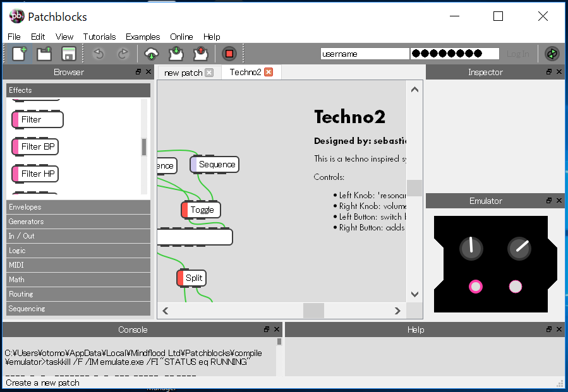Toggle the emulator right button
Screen dimensions: 568x392
(516, 287)
